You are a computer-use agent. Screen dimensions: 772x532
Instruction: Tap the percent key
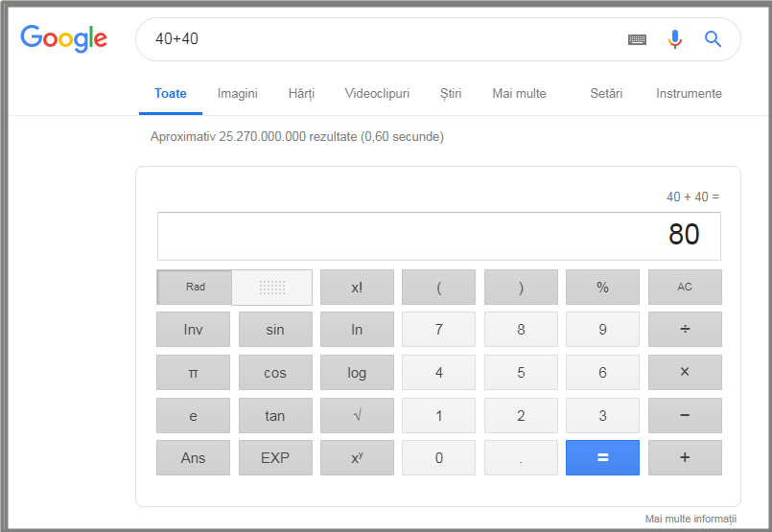coord(602,287)
